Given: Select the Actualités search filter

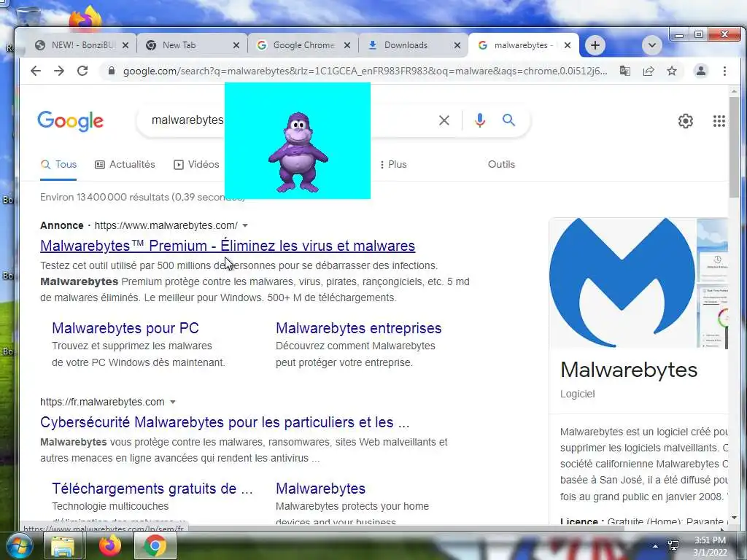Looking at the screenshot, I should (125, 164).
